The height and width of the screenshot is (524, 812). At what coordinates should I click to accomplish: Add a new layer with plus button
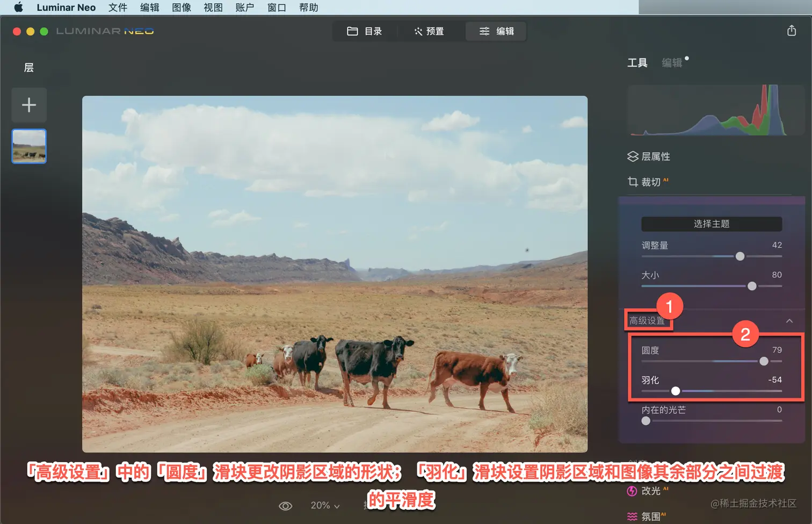point(29,105)
